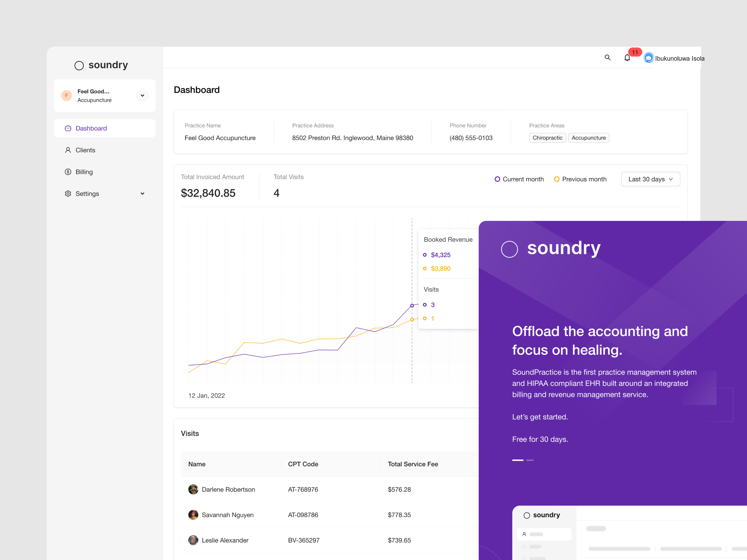Screen dimensions: 747x560
Task: Click the $576.28 service fee
Action: 399,489
